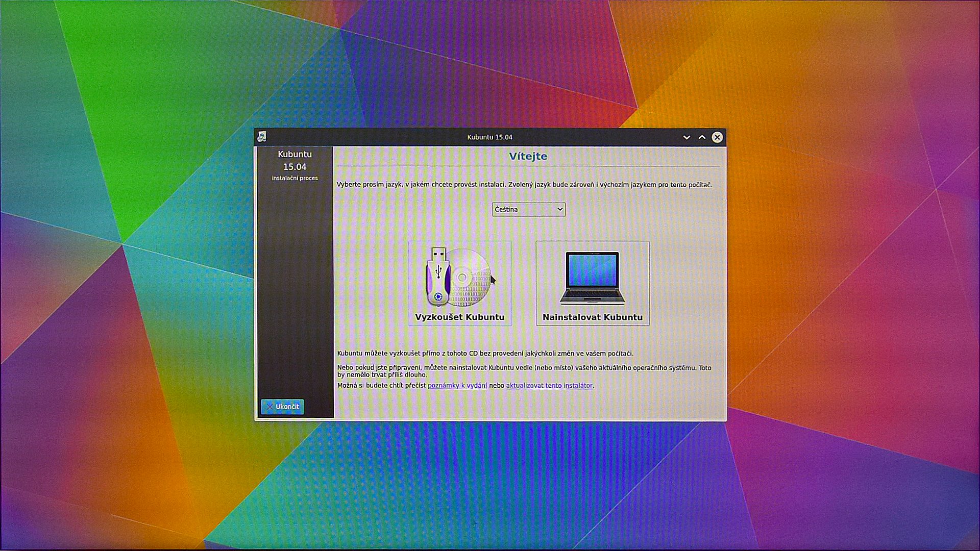Click the Nainstalovat Kubuntu option
The width and height of the screenshot is (980, 551).
click(593, 283)
